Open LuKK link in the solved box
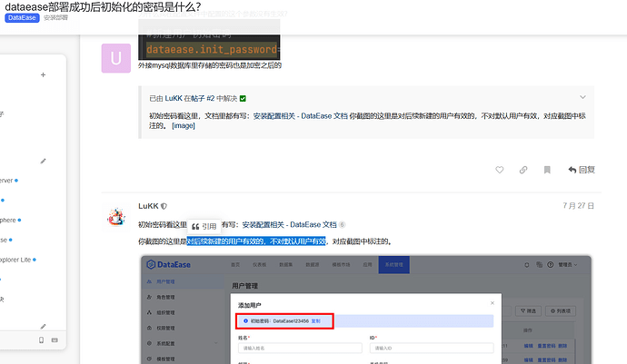 pos(174,98)
